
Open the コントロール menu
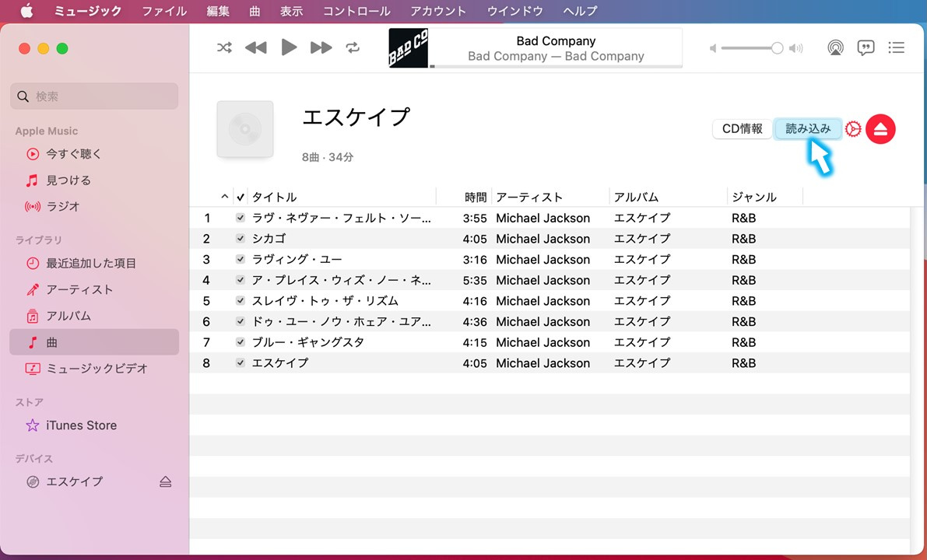click(x=356, y=11)
